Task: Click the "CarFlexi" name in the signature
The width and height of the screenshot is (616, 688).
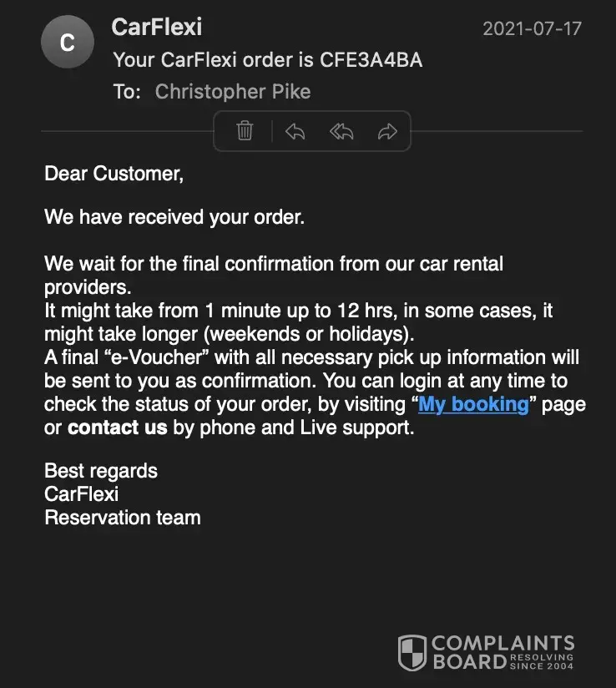Action: [x=82, y=494]
